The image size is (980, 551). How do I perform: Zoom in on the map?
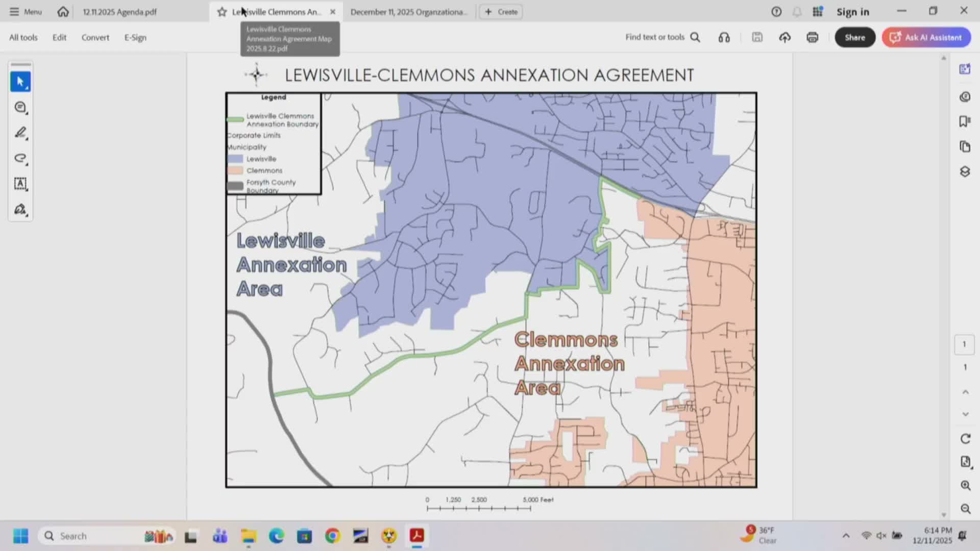(965, 485)
